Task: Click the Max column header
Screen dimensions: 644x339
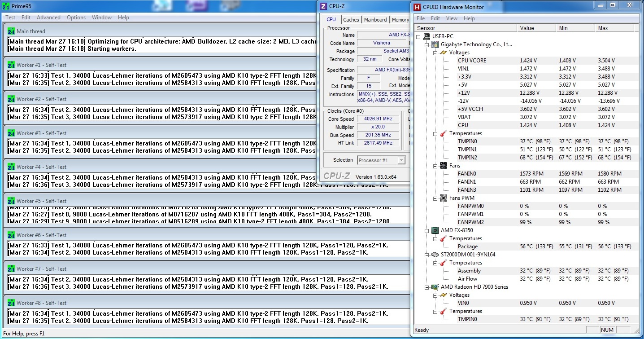Action: 614,28
